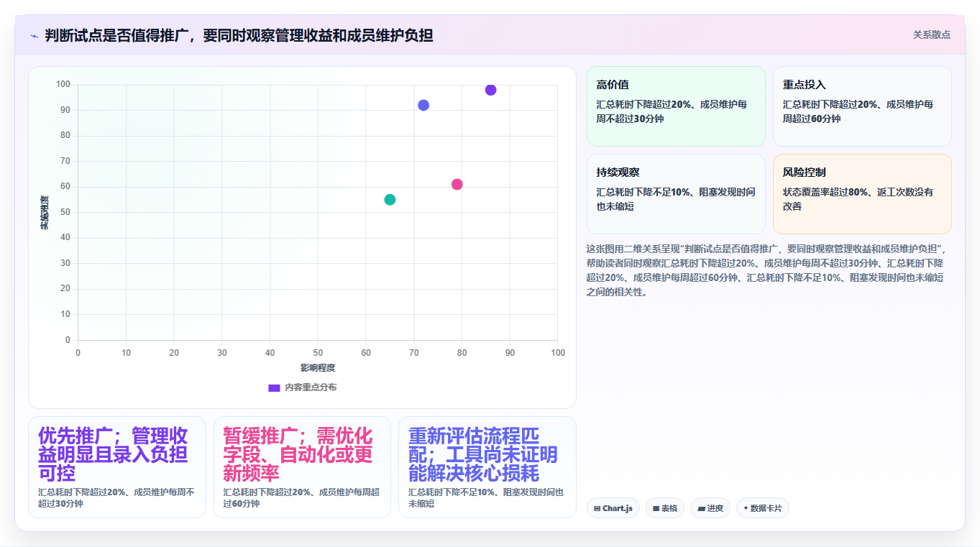Select the 数据卡片 tag
980x547 pixels.
click(x=763, y=508)
